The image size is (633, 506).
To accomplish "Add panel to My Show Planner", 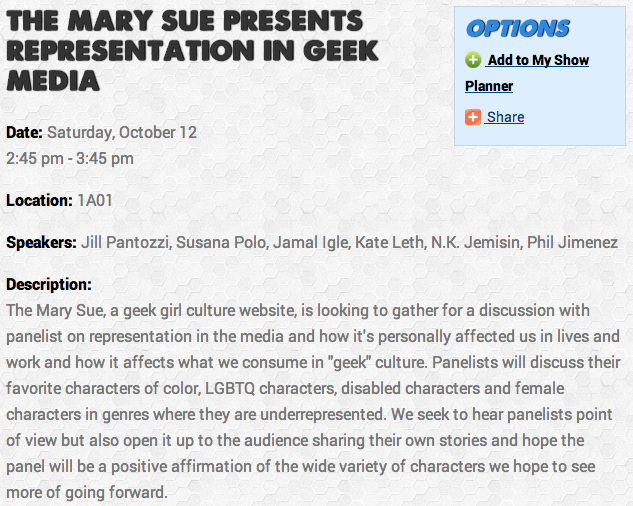I will point(537,61).
